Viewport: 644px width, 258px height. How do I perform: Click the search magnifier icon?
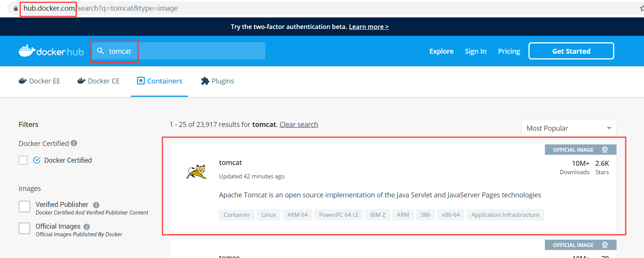pyautogui.click(x=100, y=51)
